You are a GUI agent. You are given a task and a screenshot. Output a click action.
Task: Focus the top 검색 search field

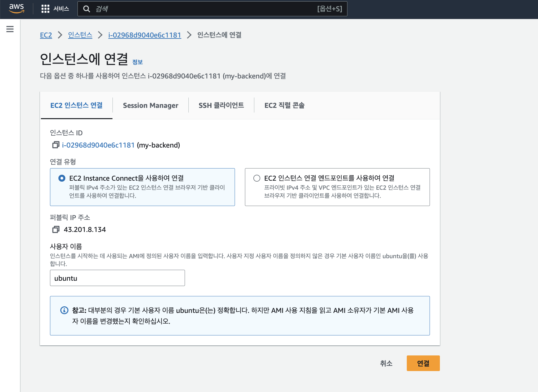(x=212, y=9)
